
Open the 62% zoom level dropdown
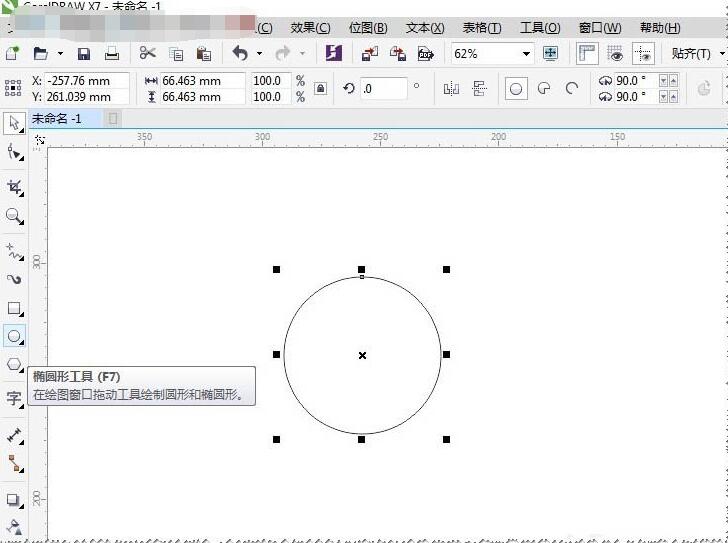pos(525,54)
